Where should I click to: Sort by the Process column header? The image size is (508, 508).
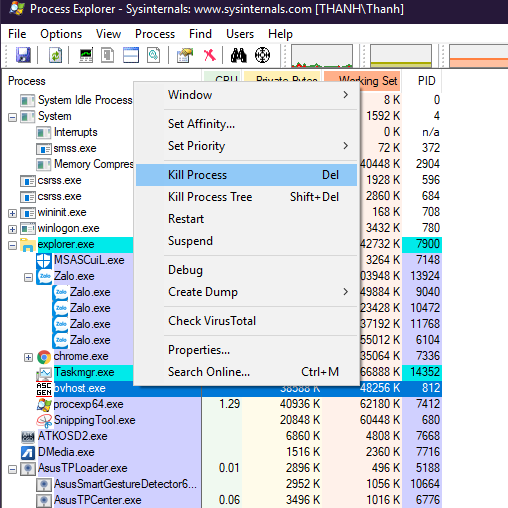tap(101, 81)
